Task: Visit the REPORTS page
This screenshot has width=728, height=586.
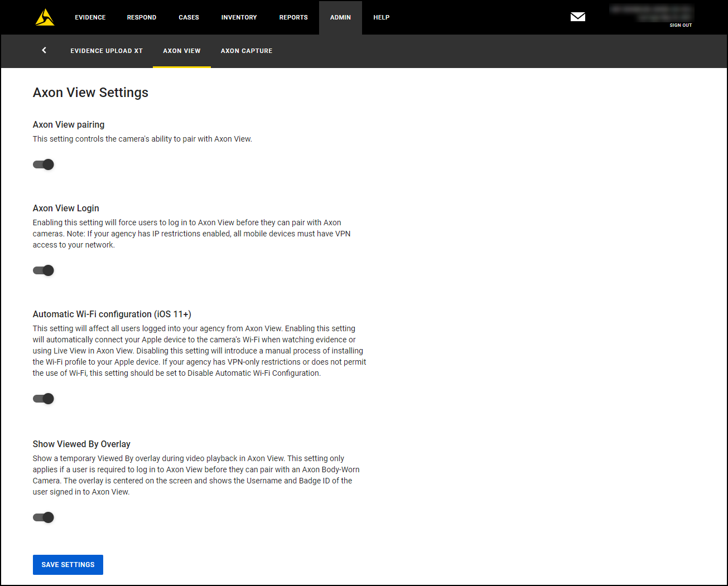Action: point(293,17)
